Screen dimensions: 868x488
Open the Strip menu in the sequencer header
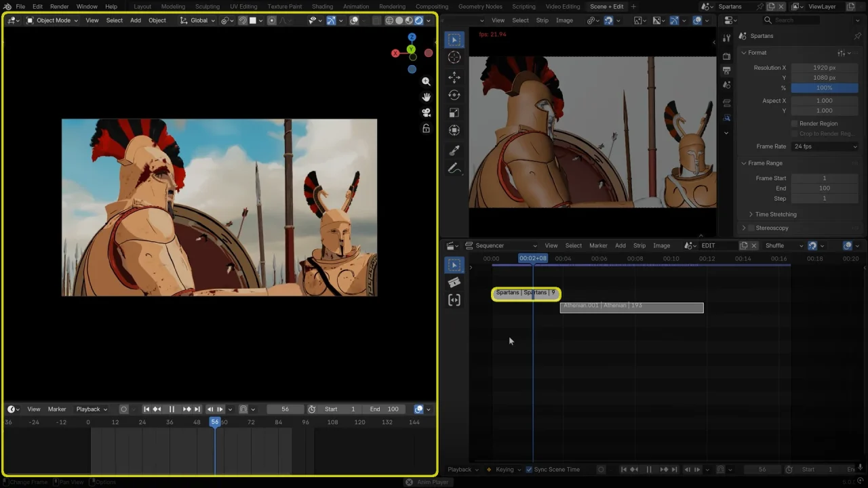pyautogui.click(x=639, y=245)
